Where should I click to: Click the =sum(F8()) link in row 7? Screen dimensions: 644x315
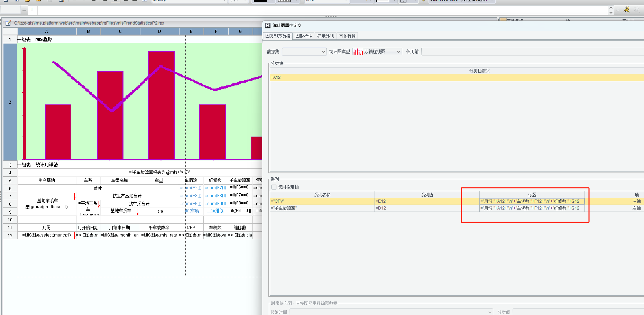click(x=215, y=196)
